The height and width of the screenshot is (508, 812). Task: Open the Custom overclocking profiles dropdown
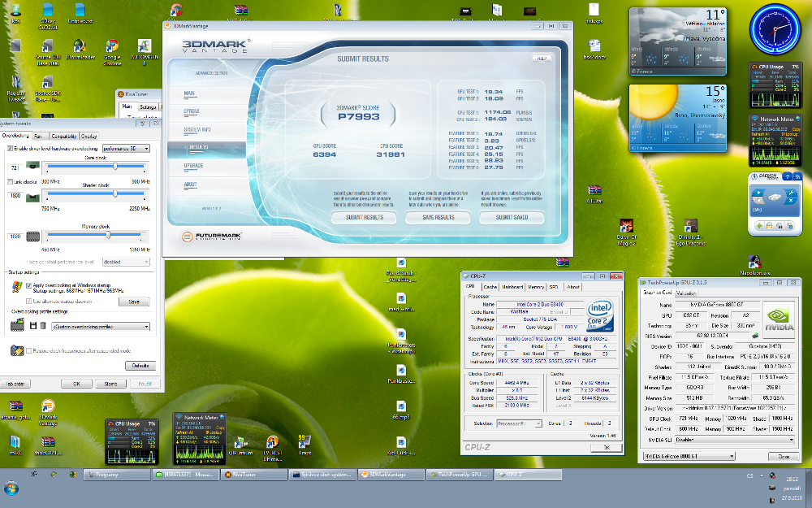tap(101, 327)
